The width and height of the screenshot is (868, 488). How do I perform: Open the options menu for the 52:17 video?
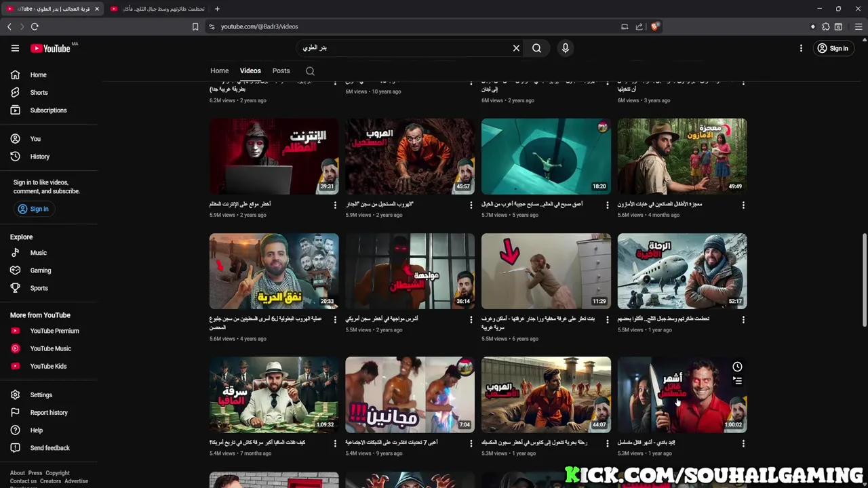743,319
